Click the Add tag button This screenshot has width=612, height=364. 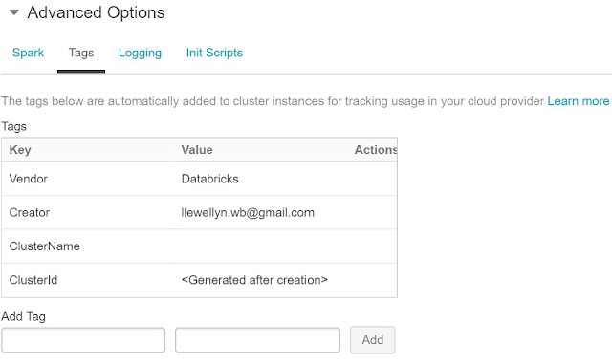tap(372, 340)
